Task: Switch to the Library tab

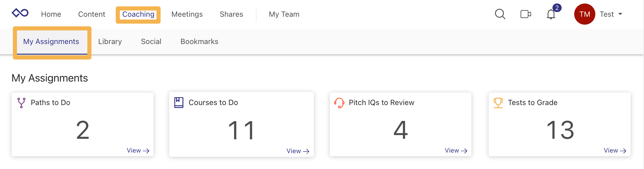Action: tap(110, 42)
